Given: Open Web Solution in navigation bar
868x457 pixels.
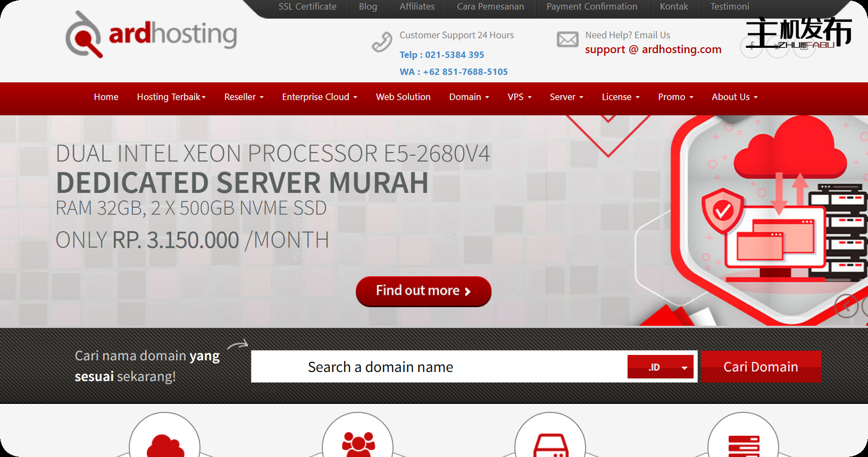Looking at the screenshot, I should [x=403, y=97].
